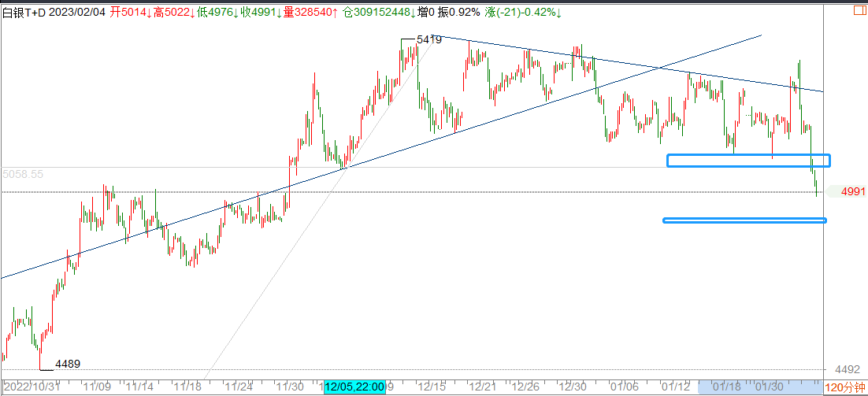This screenshot has width=868, height=396.
Task: Click the 11/24 date on the axis
Action: [239, 386]
